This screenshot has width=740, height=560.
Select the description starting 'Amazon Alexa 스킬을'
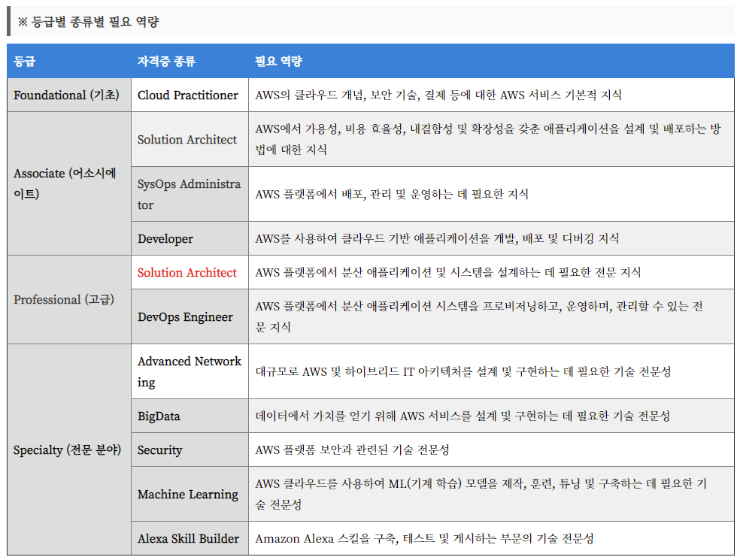point(424,538)
